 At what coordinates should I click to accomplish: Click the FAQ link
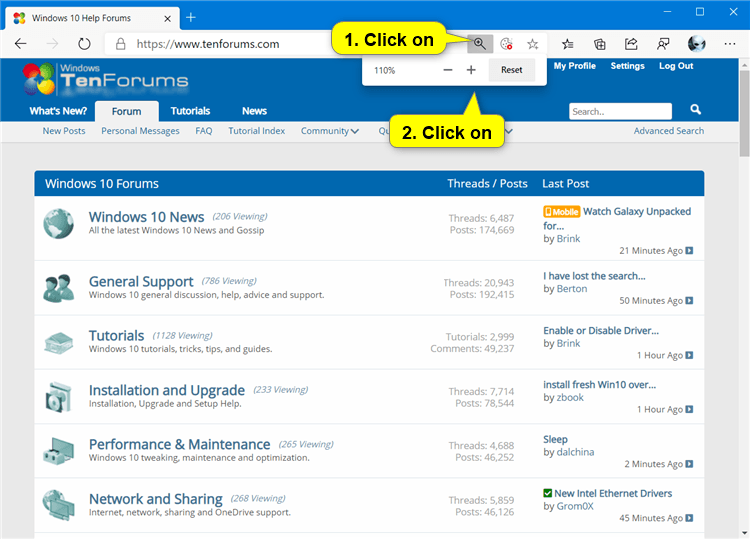point(204,131)
